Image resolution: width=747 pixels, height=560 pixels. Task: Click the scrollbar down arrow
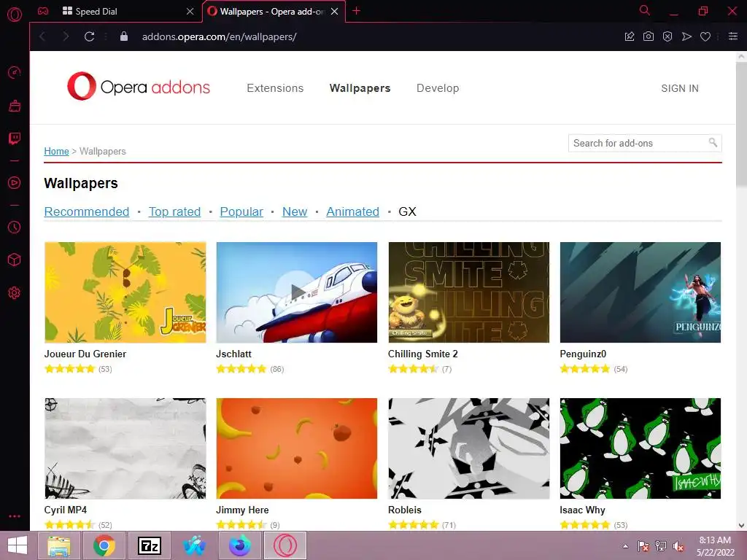point(741,525)
